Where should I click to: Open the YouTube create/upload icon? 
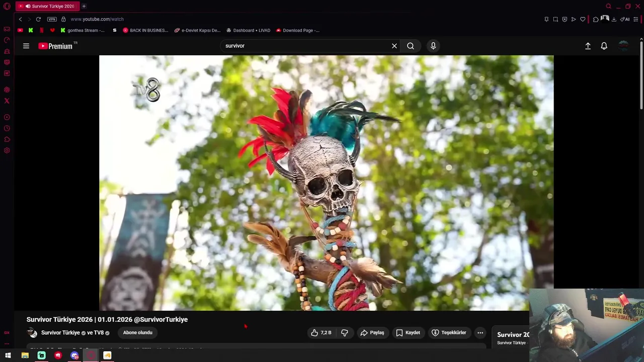coord(588,46)
